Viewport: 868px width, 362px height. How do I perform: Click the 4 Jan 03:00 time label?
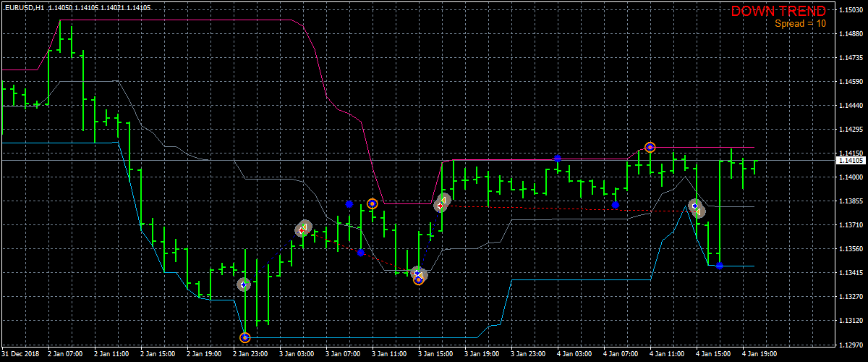point(575,355)
